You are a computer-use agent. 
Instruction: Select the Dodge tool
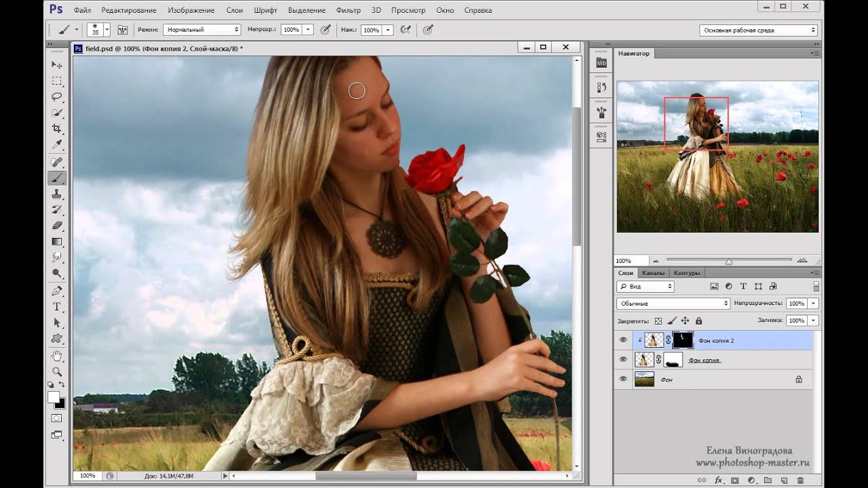pos(57,274)
